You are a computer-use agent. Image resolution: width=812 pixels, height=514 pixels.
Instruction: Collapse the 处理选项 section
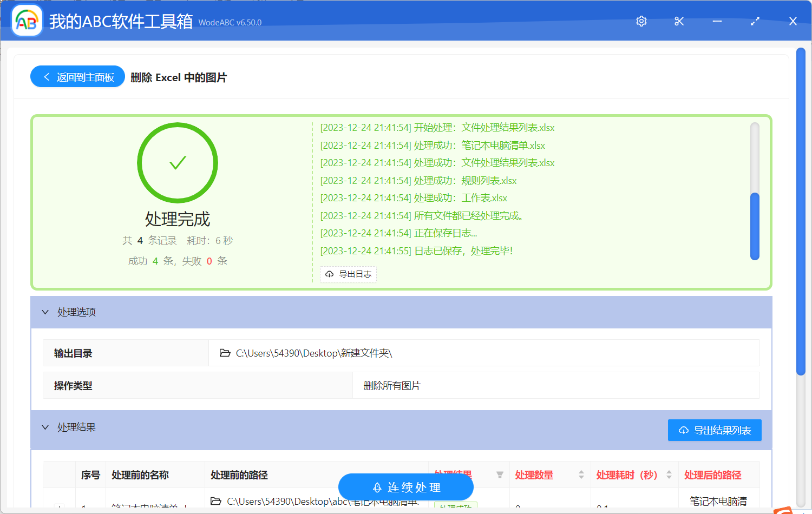click(45, 312)
